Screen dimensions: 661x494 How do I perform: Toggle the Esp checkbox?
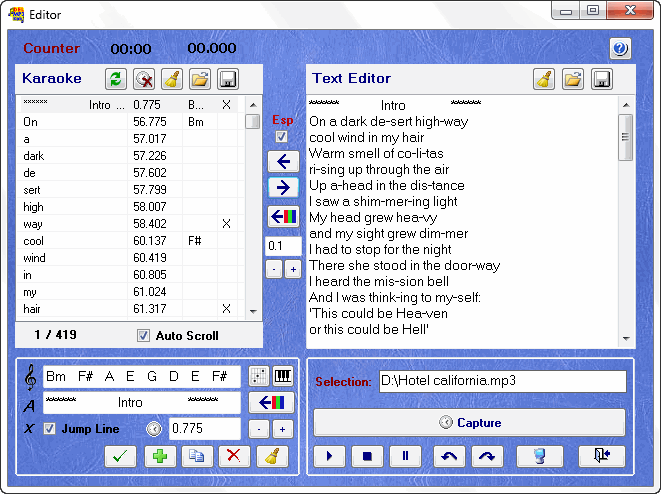(281, 137)
